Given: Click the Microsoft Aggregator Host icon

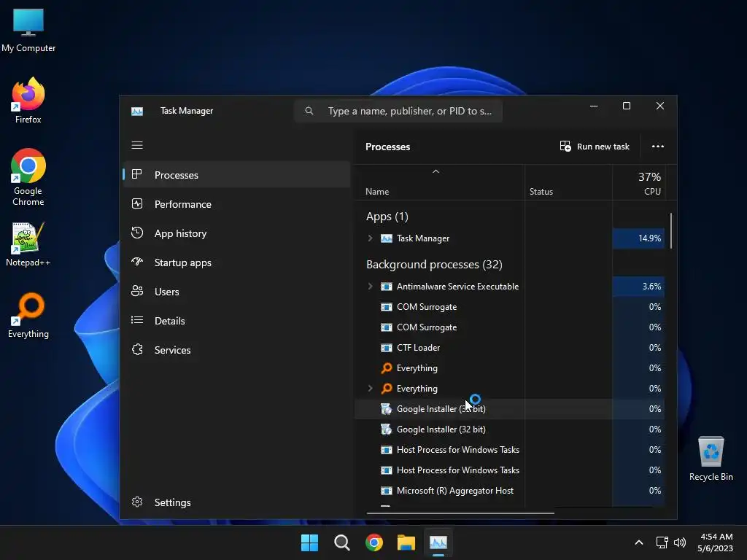Looking at the screenshot, I should (387, 491).
